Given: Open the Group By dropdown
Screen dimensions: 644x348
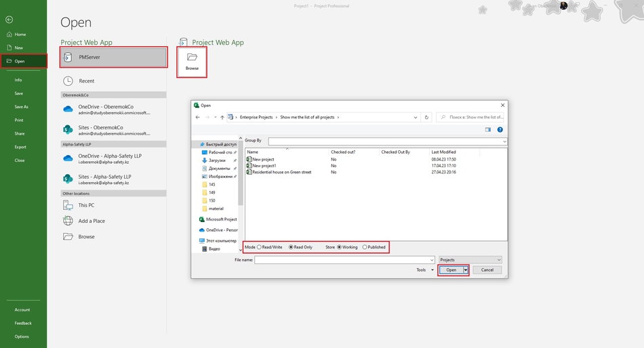Looking at the screenshot, I should coord(504,142).
